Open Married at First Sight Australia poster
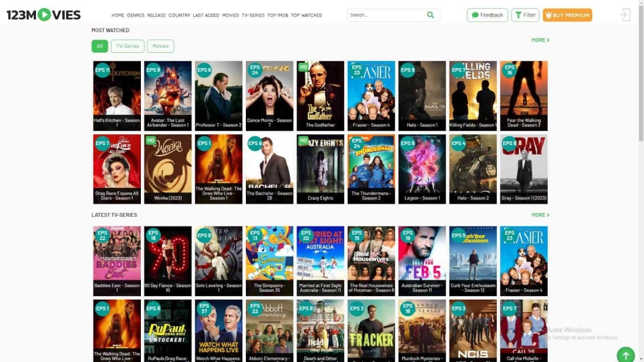 pos(320,261)
